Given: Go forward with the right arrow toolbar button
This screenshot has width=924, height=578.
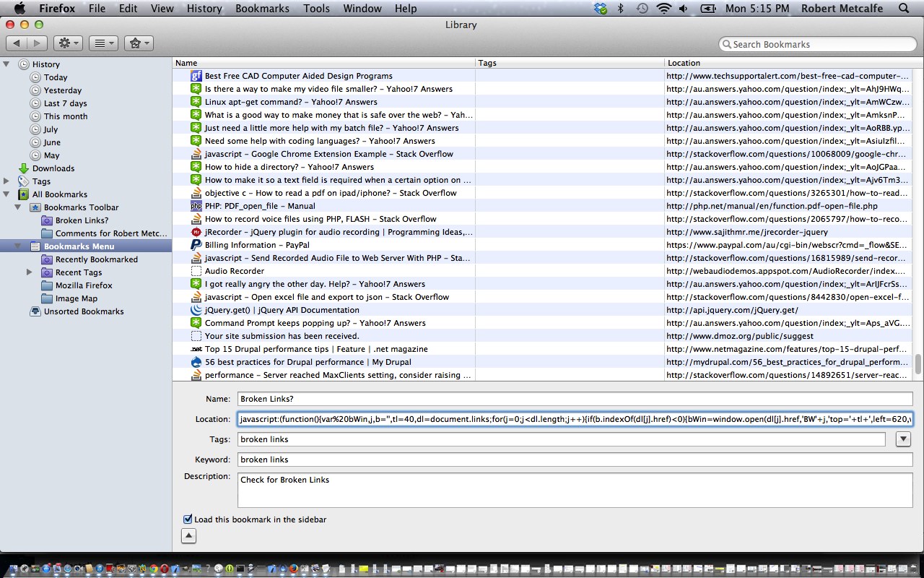Looking at the screenshot, I should point(38,43).
